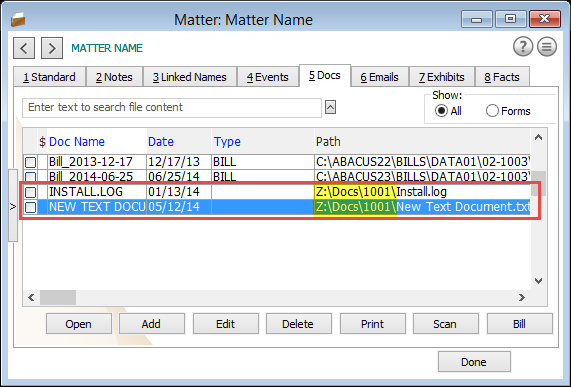The height and width of the screenshot is (387, 571).
Task: Select the NEW TEXT DOCU document name
Action: (97, 207)
